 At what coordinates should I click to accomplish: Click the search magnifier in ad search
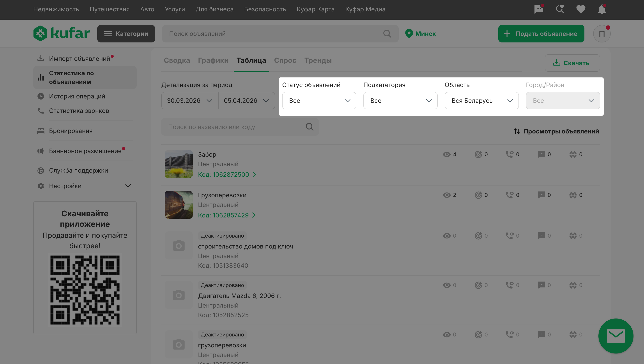[x=387, y=34]
